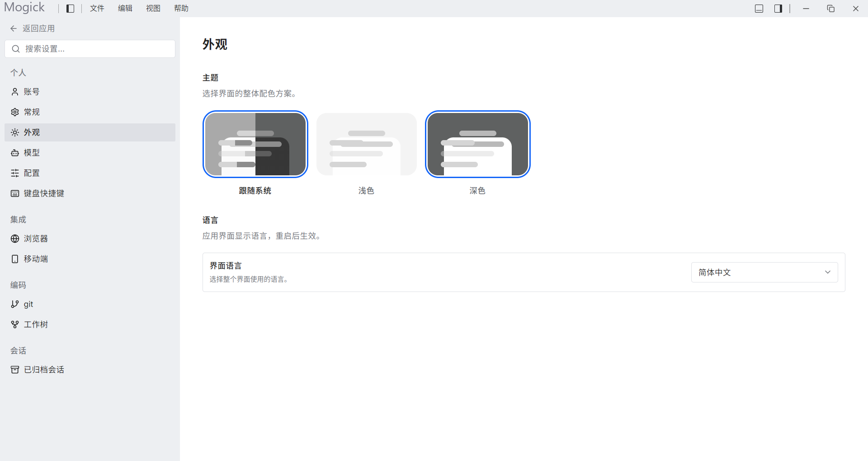Open the 编辑 menu

125,9
